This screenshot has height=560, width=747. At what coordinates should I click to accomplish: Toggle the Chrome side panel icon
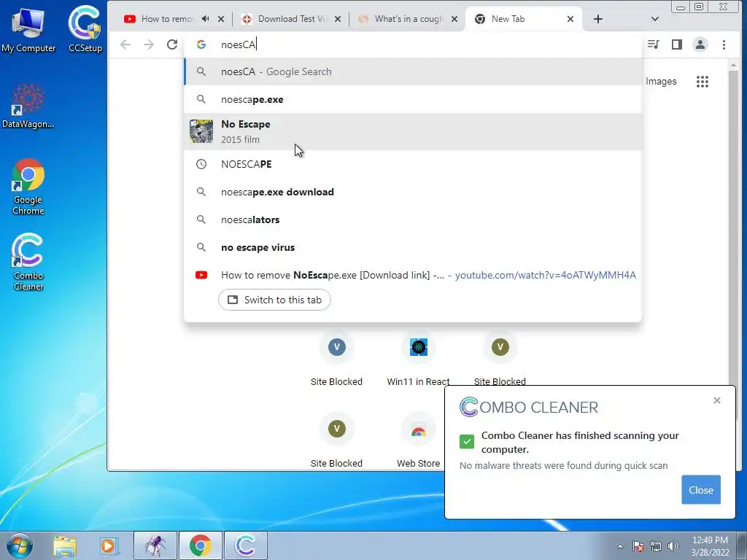(x=676, y=44)
